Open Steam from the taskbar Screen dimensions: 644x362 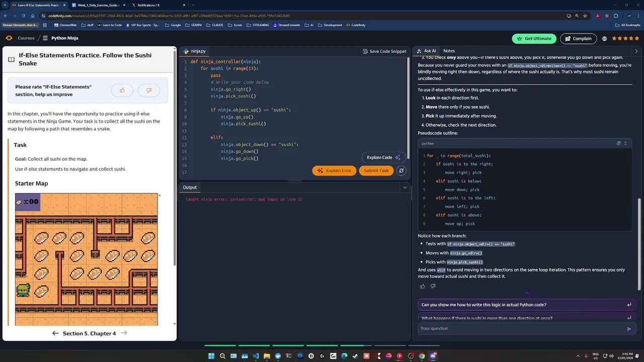pyautogui.click(x=355, y=356)
